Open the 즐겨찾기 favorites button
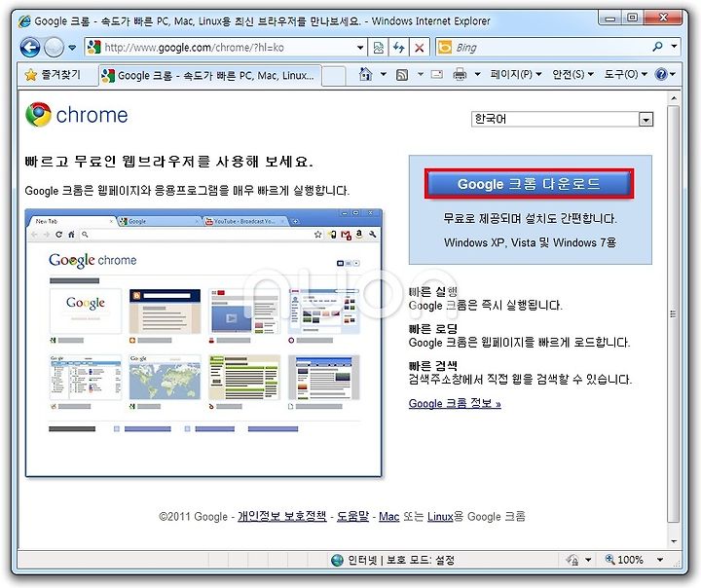This screenshot has height=588, width=701. click(54, 75)
